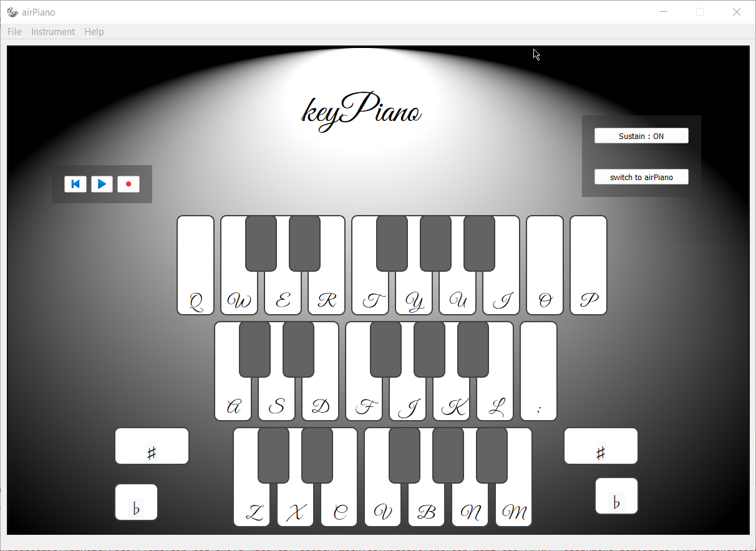The height and width of the screenshot is (551, 756).
Task: Play the black key between B and N
Action: pyautogui.click(x=448, y=456)
